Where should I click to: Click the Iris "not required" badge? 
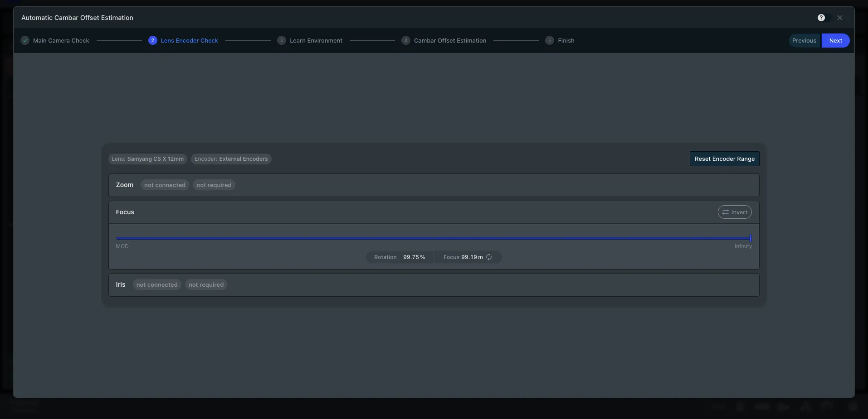206,285
